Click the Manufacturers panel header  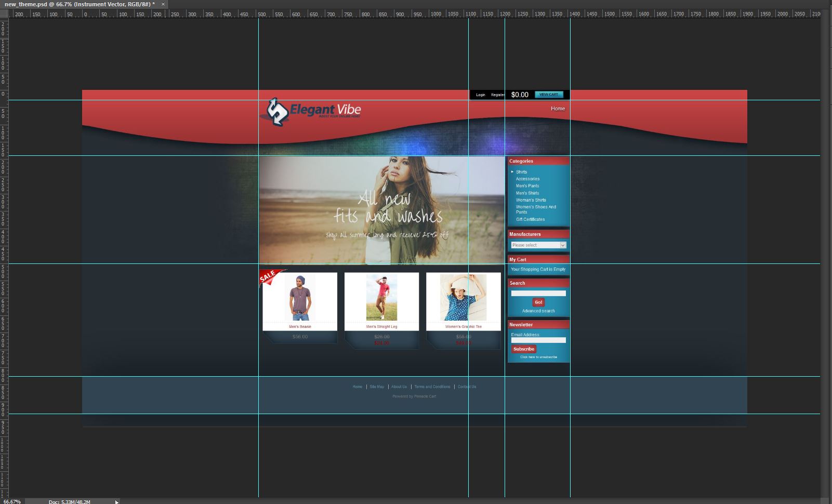click(x=538, y=234)
